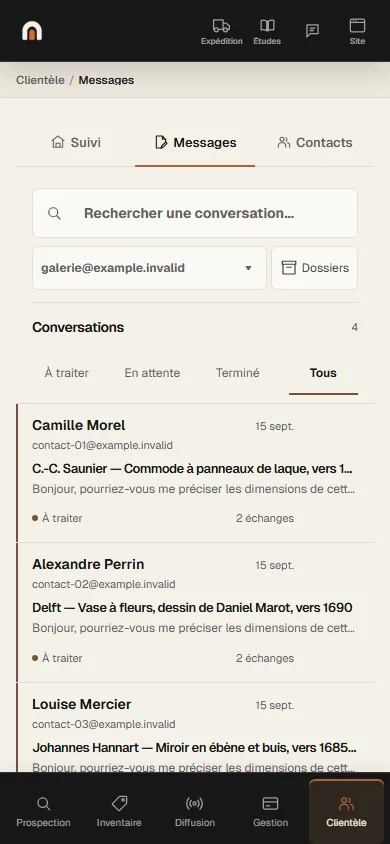Switch to the Suivi tab
The height and width of the screenshot is (844, 390).
[x=76, y=143]
